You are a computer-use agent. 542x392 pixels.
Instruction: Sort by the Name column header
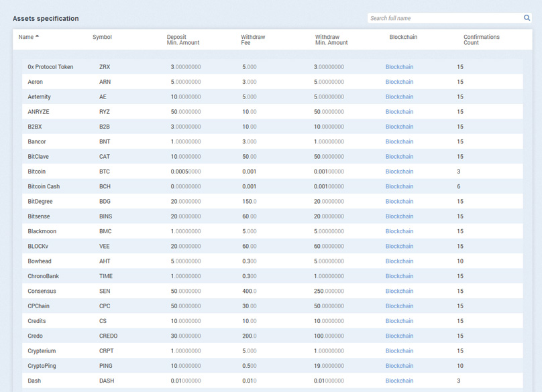pyautogui.click(x=26, y=37)
